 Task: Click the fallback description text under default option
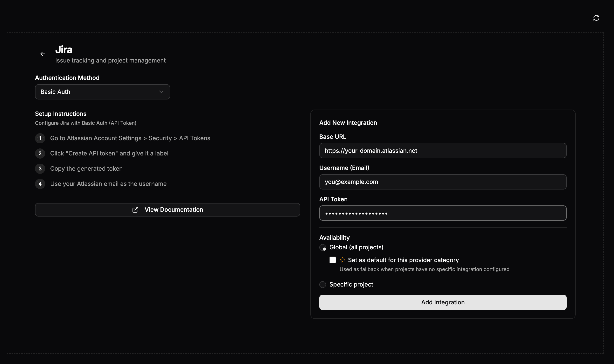[x=425, y=269]
